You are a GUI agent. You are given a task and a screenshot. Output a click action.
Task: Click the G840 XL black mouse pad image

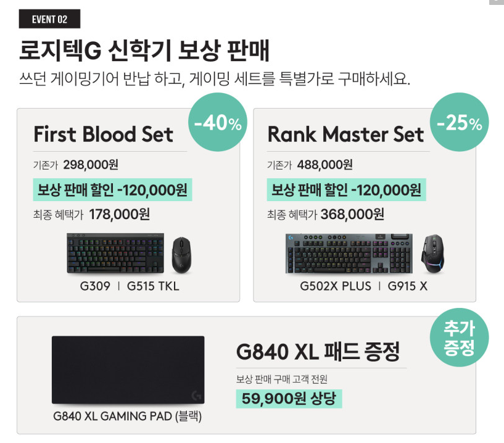coord(128,370)
